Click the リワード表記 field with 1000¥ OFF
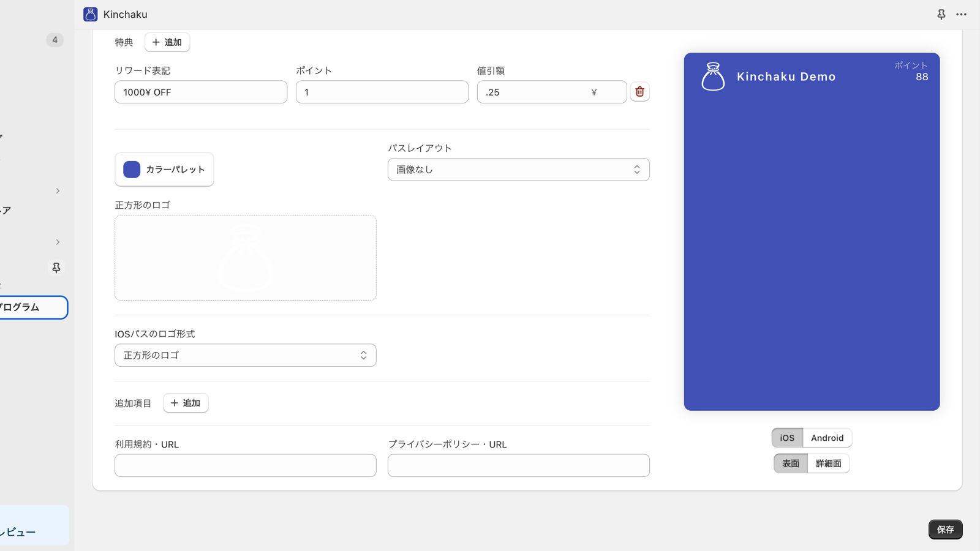The width and height of the screenshot is (980, 551). click(201, 92)
